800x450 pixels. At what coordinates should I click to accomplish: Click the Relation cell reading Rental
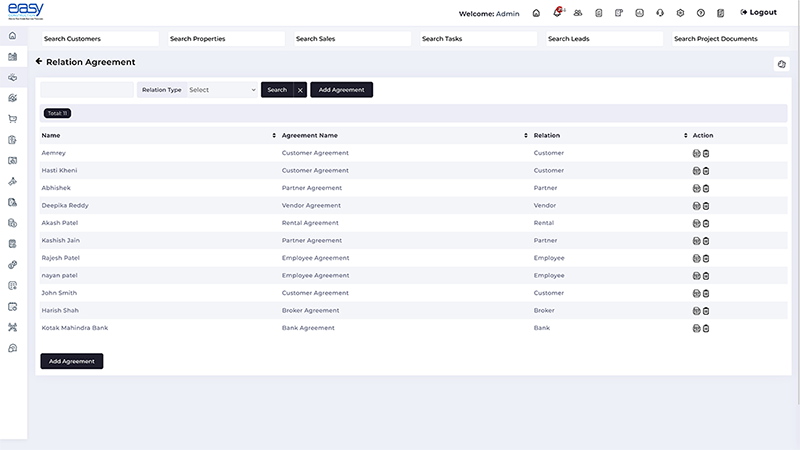544,223
